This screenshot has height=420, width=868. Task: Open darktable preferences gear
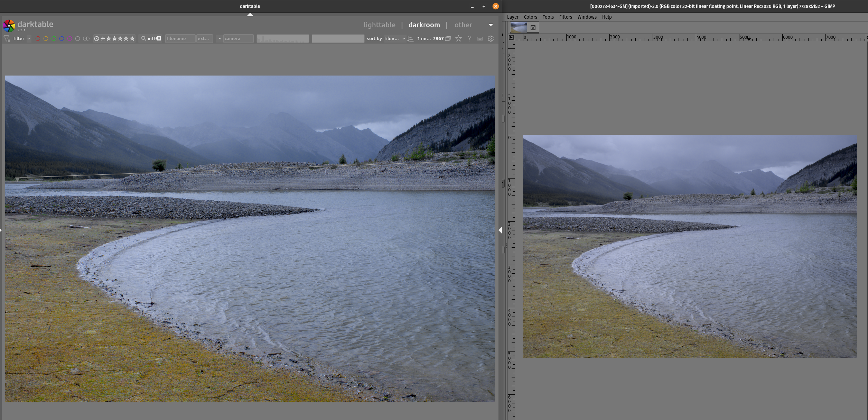(491, 39)
